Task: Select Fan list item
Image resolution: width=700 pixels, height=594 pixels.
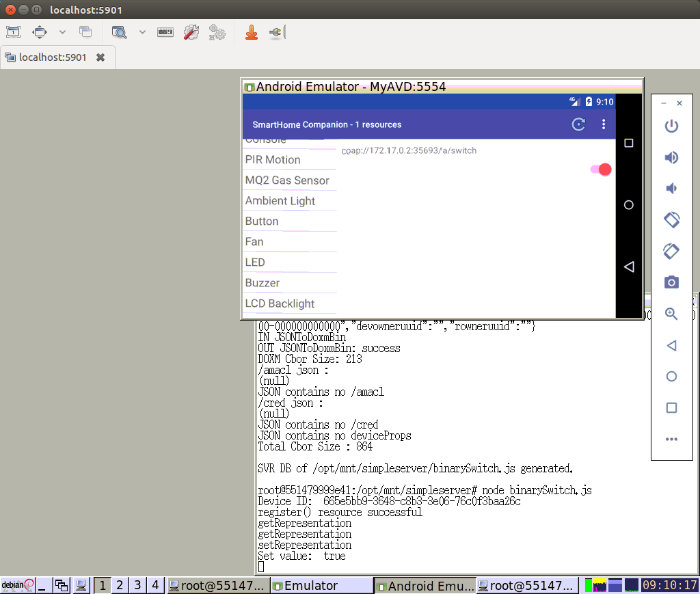Action: [x=290, y=242]
